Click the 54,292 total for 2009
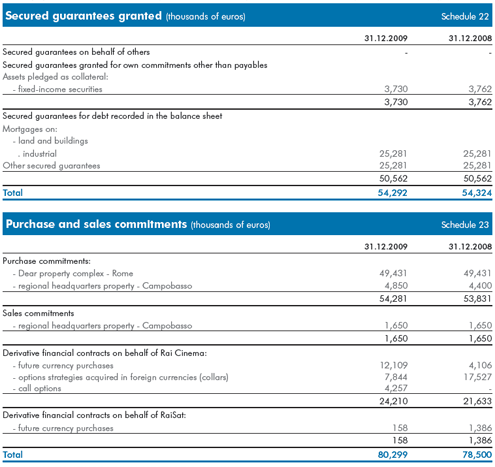This screenshot has height=467, width=495. tap(392, 193)
